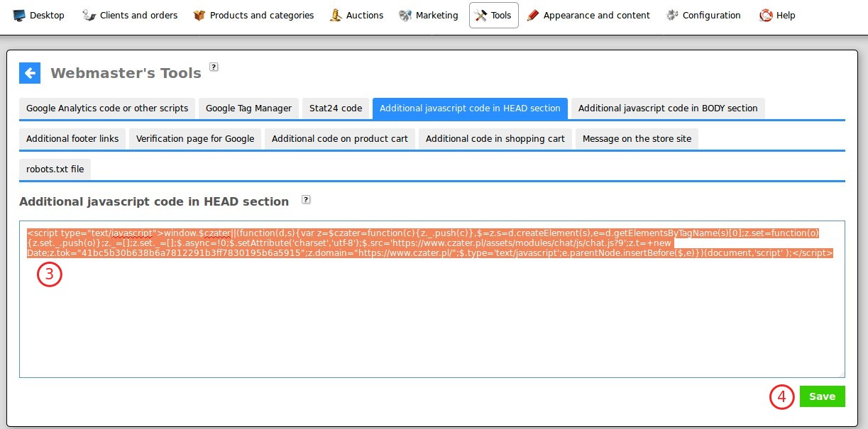Select Additional javascript code in BODY section tab
This screenshot has width=868, height=429.
tap(668, 108)
